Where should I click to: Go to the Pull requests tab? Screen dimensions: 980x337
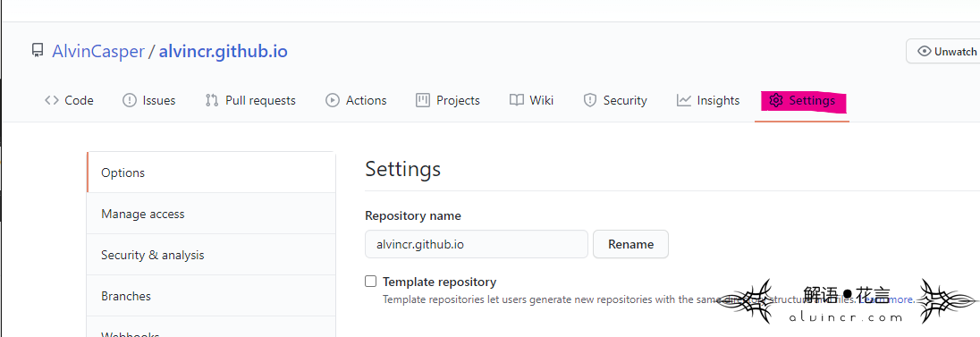pos(250,100)
